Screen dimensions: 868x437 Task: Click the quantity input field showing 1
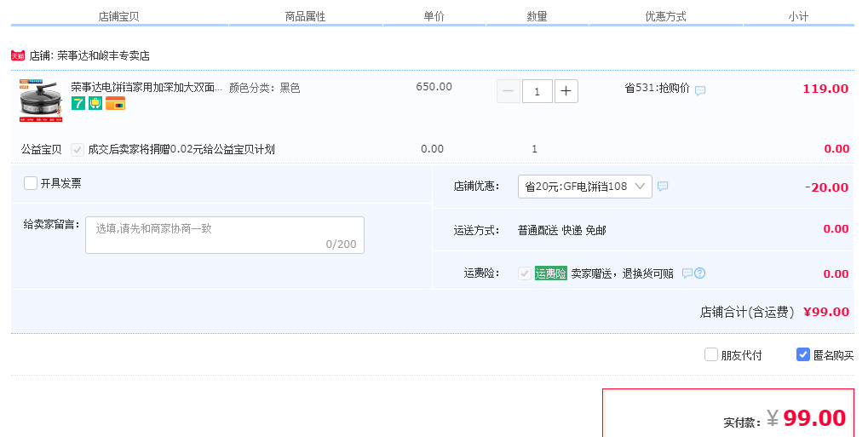pyautogui.click(x=537, y=91)
